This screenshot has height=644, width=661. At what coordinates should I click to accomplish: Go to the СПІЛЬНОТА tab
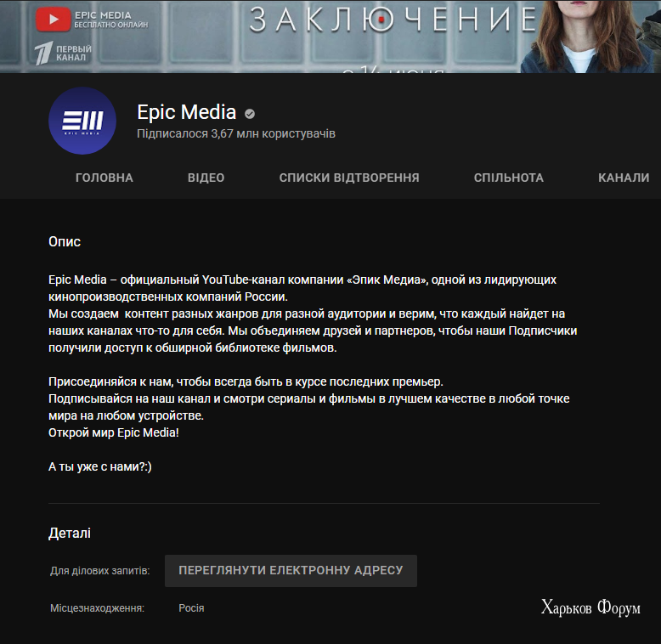coord(508,178)
